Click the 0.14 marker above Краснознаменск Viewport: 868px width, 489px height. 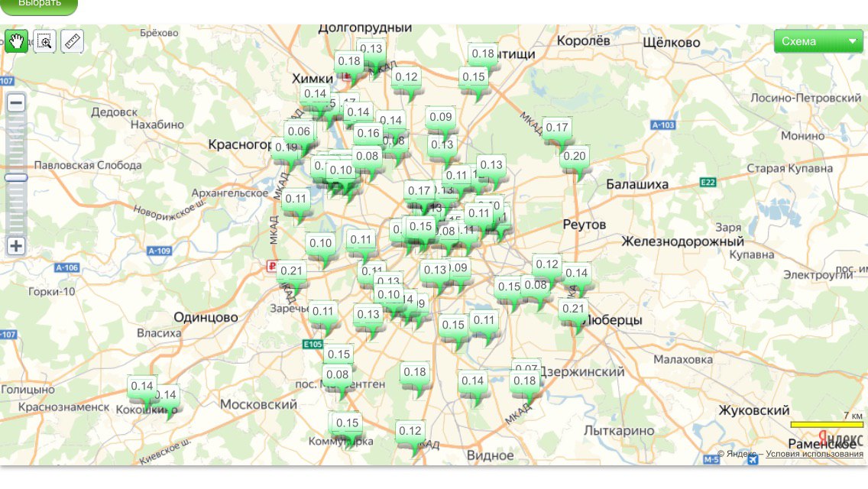point(141,386)
